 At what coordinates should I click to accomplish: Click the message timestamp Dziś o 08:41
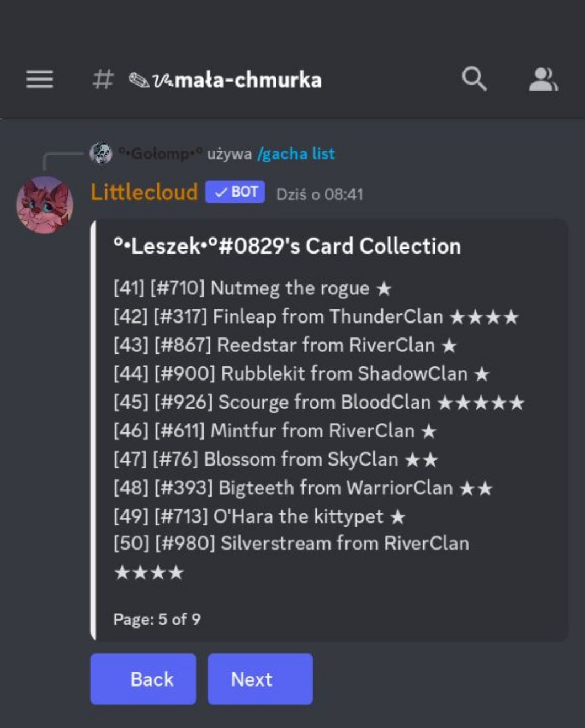(320, 194)
